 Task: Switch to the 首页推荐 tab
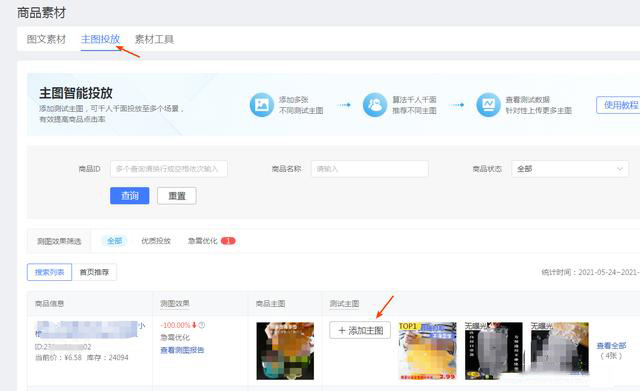click(x=94, y=272)
